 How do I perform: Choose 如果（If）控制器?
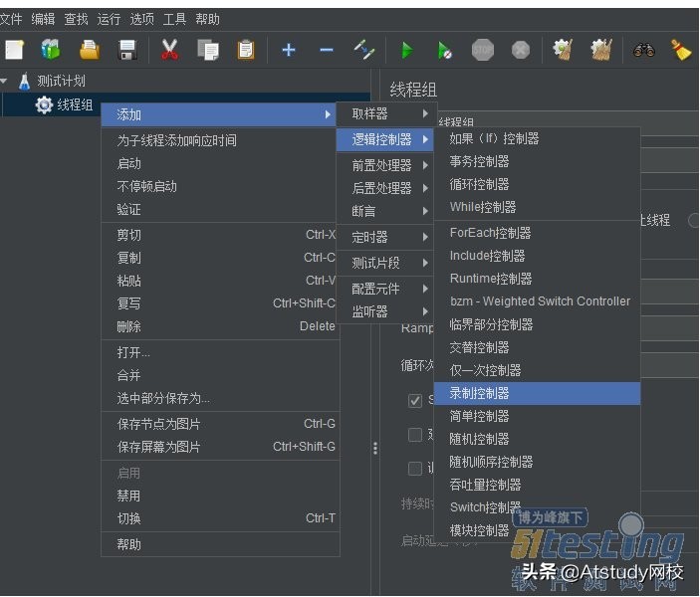pyautogui.click(x=537, y=138)
